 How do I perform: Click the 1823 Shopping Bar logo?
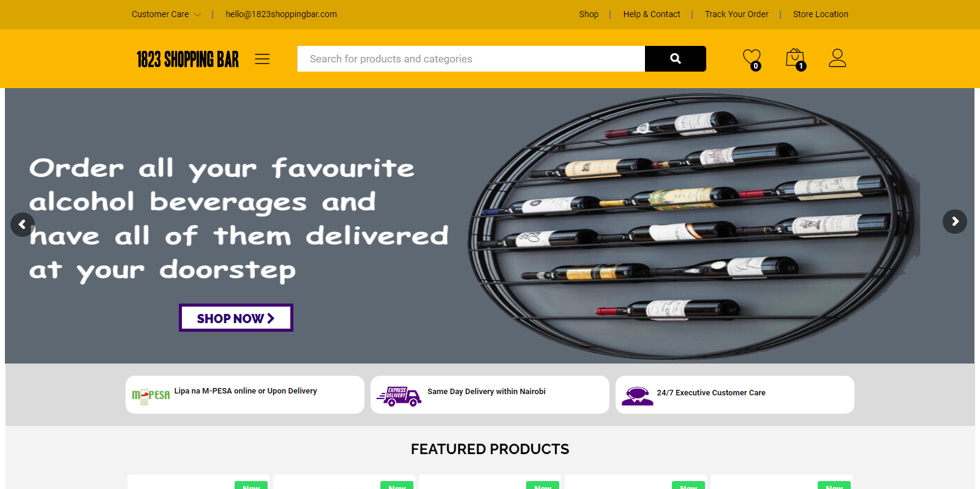187,59
